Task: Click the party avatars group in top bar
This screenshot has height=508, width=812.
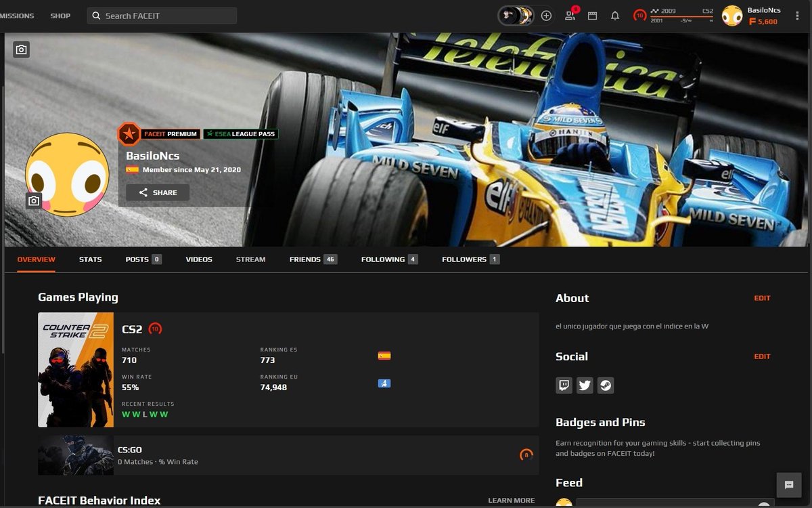Action: tap(516, 16)
